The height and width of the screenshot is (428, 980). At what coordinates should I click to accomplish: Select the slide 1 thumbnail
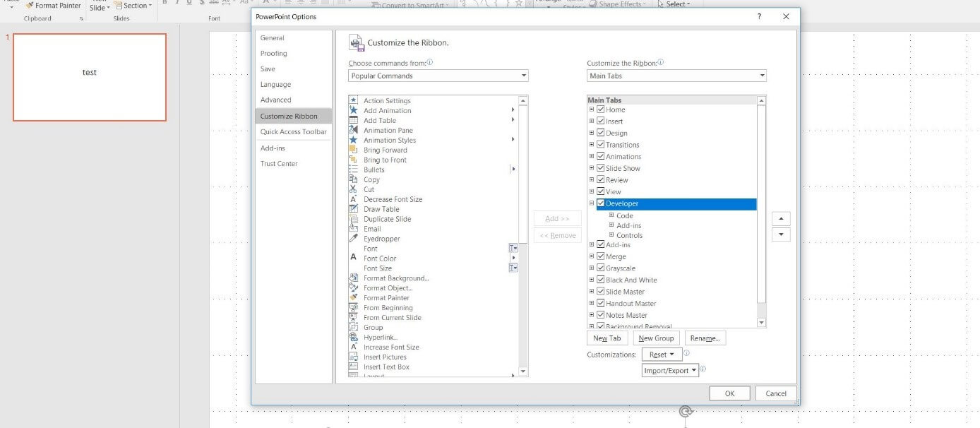[x=90, y=77]
